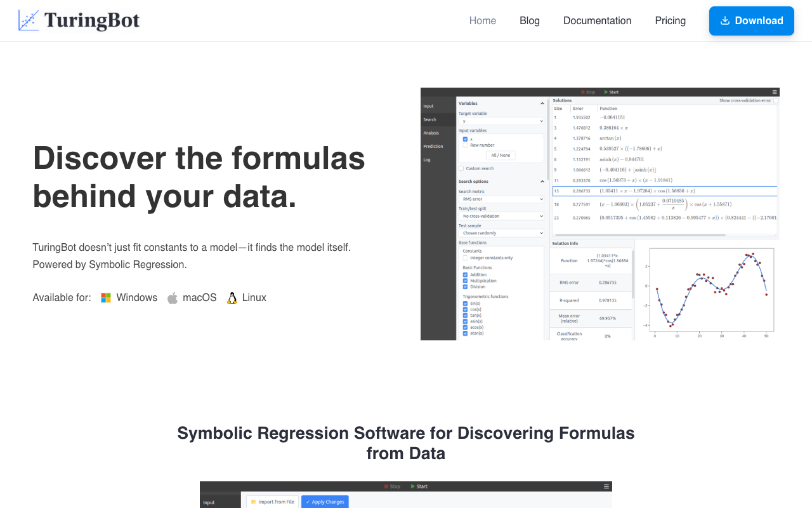This screenshot has height=508, width=812.
Task: Select Input tab in hero app sidebar
Action: coord(438,106)
